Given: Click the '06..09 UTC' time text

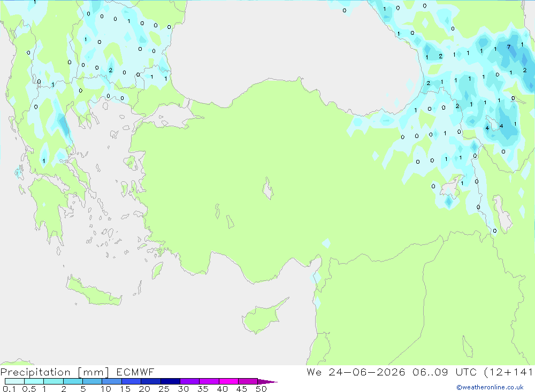Looking at the screenshot, I should (x=445, y=372).
